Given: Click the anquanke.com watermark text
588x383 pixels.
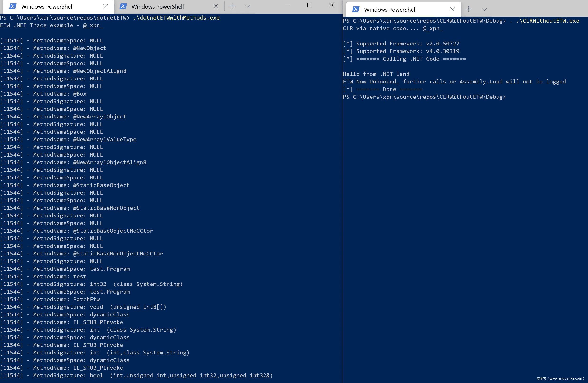Looking at the screenshot, I should click(x=560, y=378).
